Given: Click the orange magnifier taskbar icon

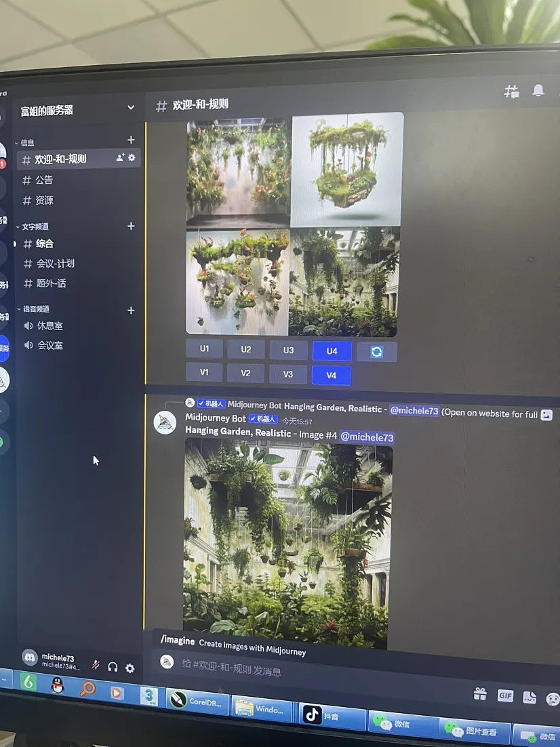Looking at the screenshot, I should coord(87,689).
